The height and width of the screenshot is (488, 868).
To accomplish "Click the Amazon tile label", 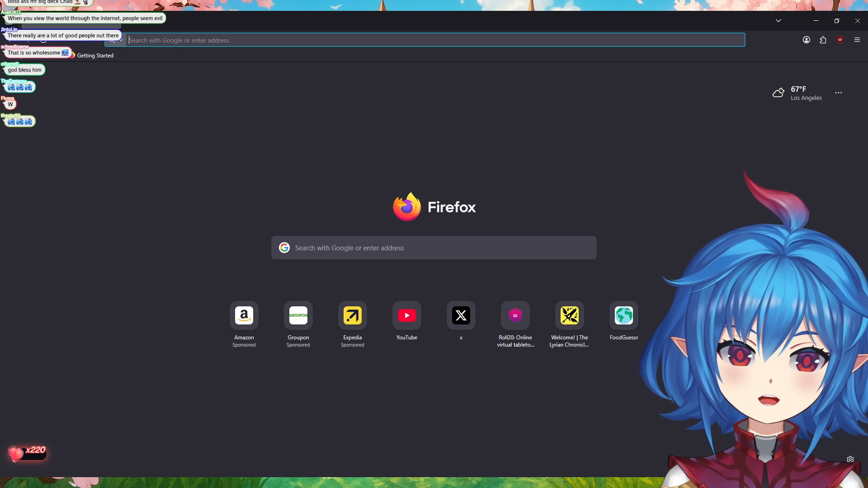I will point(244,338).
